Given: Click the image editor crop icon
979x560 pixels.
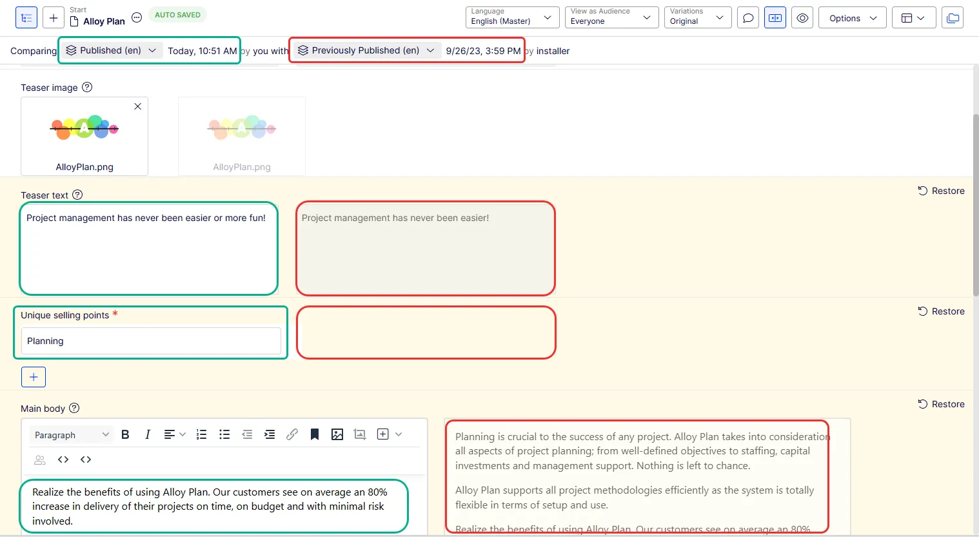Looking at the screenshot, I should pyautogui.click(x=360, y=434).
